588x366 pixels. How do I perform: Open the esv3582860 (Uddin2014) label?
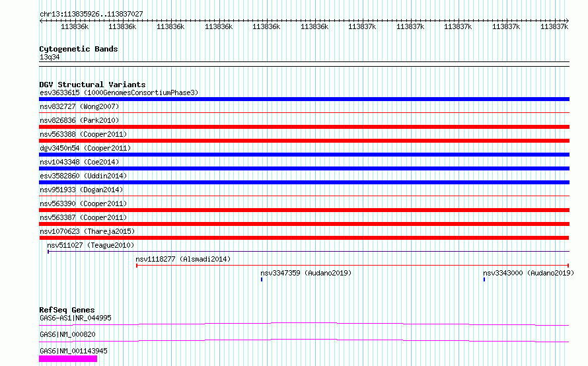(x=83, y=176)
